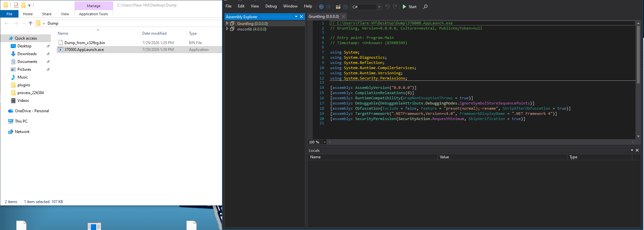
Task: Open the dnSpy Window menu
Action: [x=290, y=6]
